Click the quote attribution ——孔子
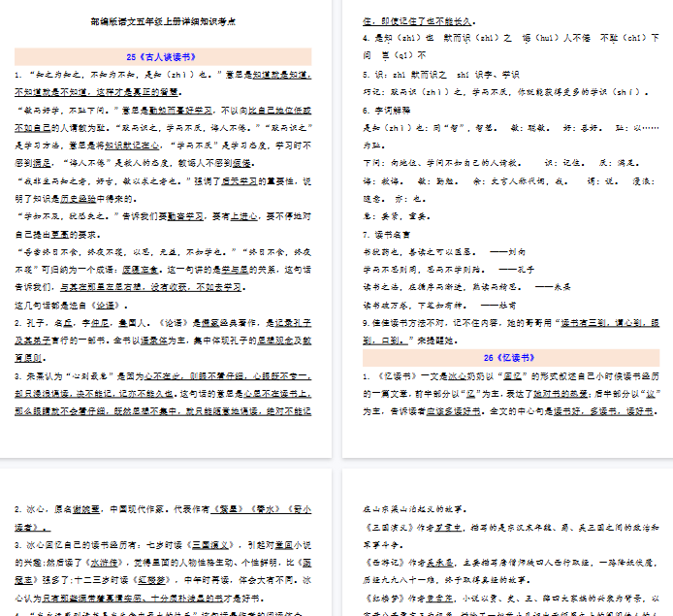Viewport: 673px width, 616px height. 516,269
